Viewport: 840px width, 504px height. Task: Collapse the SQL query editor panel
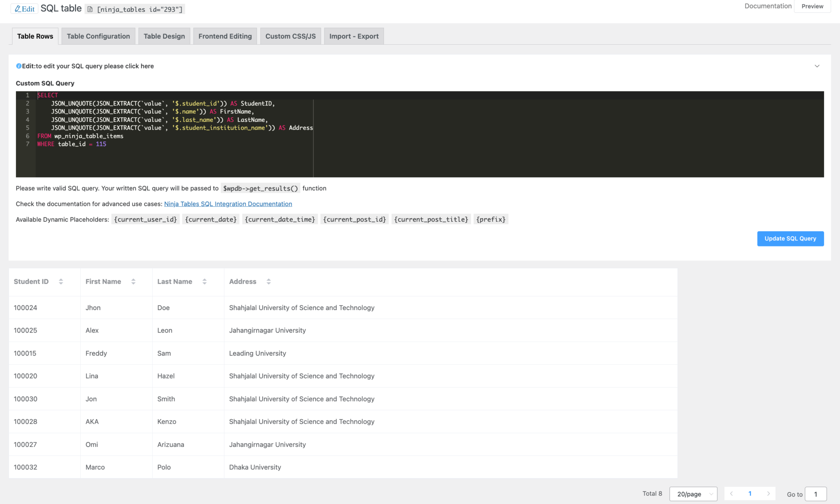pyautogui.click(x=817, y=66)
